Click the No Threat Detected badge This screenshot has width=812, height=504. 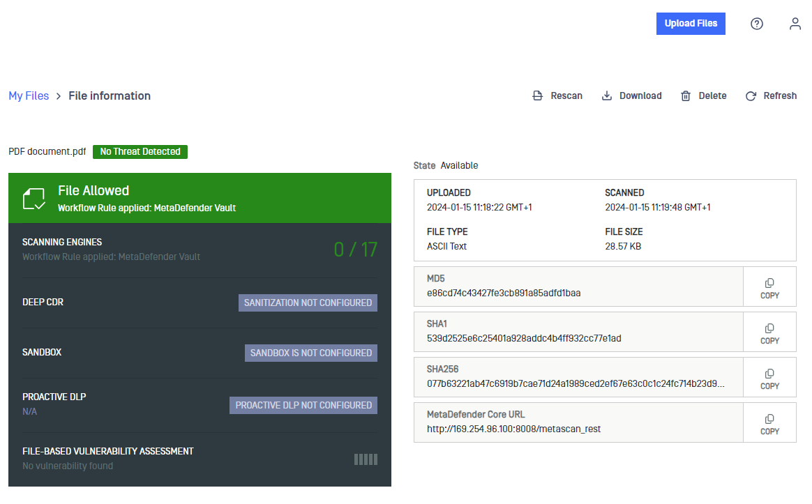[140, 151]
